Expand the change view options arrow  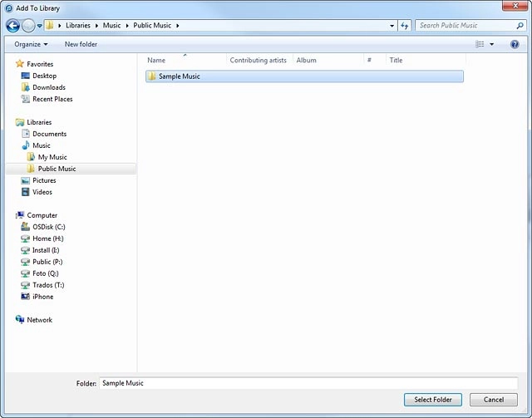[x=492, y=44]
